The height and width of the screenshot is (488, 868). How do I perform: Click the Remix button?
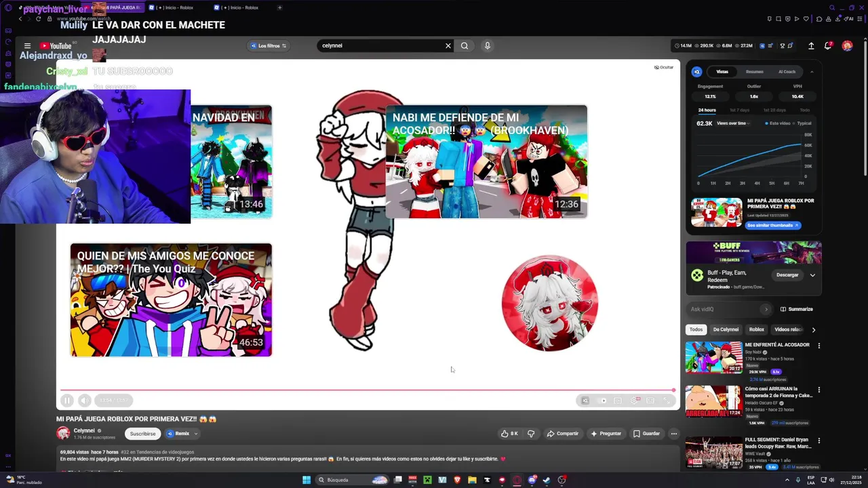point(178,434)
